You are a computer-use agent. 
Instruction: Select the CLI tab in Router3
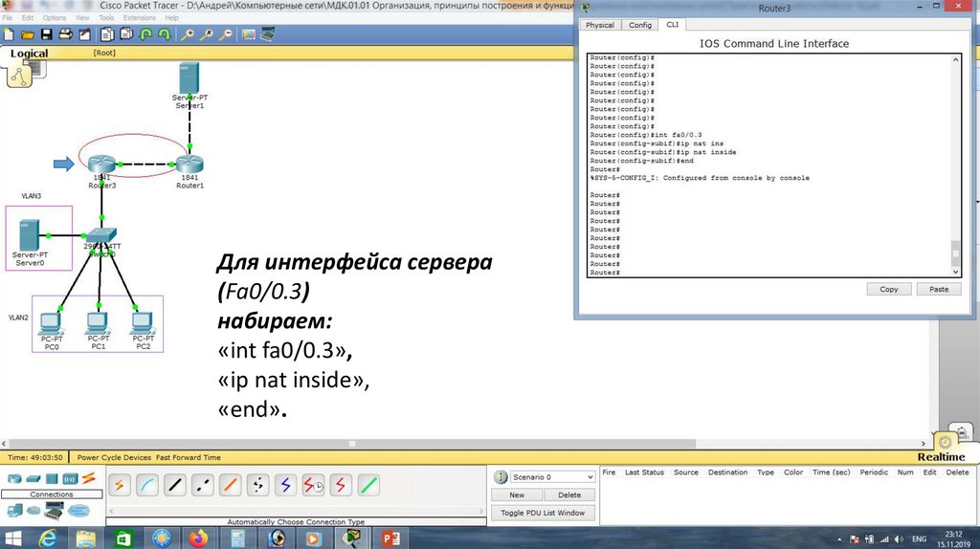[673, 24]
